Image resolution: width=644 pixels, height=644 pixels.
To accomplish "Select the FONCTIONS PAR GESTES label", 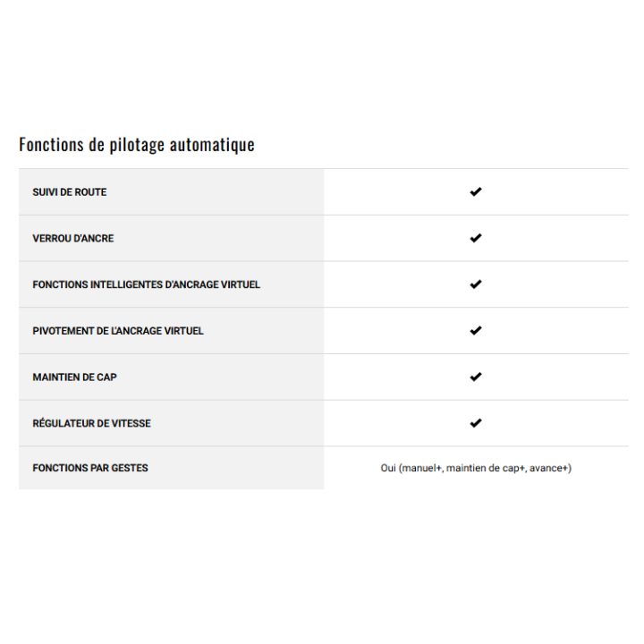I will tap(90, 468).
